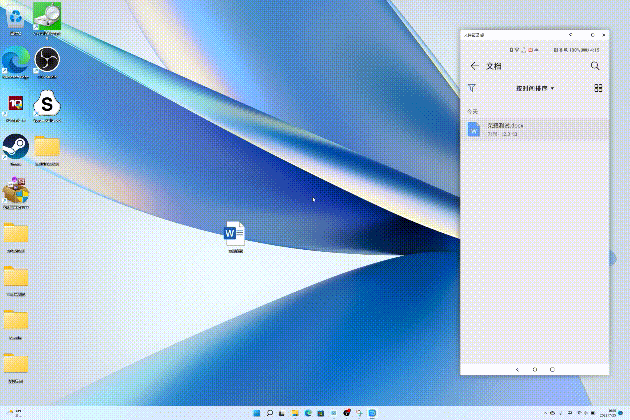Screen dimensions: 630x420
Task: Open search in the 文档 file list
Action: click(596, 66)
